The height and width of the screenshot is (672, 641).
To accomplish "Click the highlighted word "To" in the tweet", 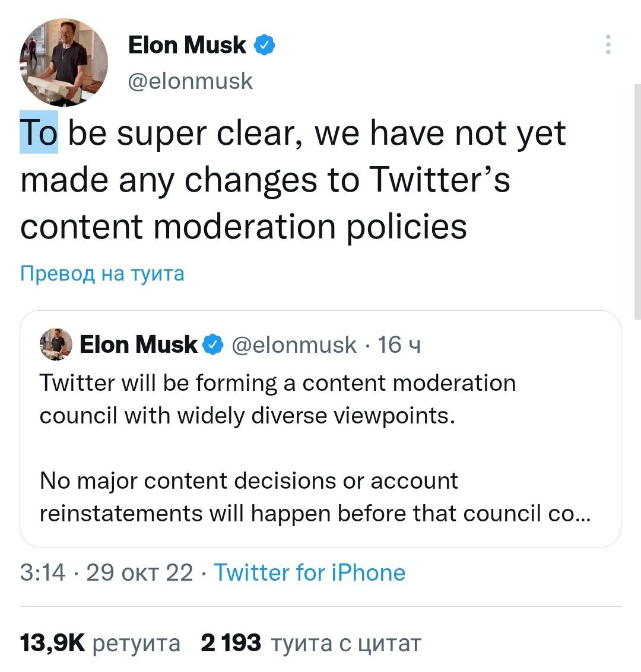I will [39, 132].
